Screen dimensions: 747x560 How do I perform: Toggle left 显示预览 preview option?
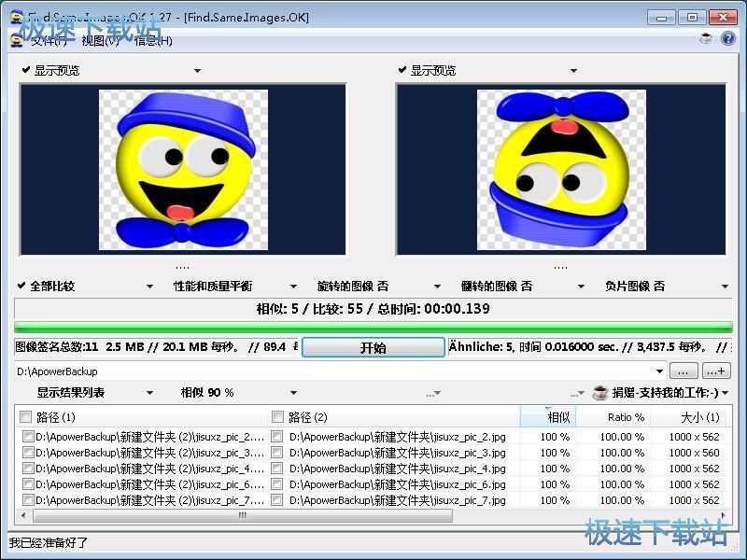[56, 70]
